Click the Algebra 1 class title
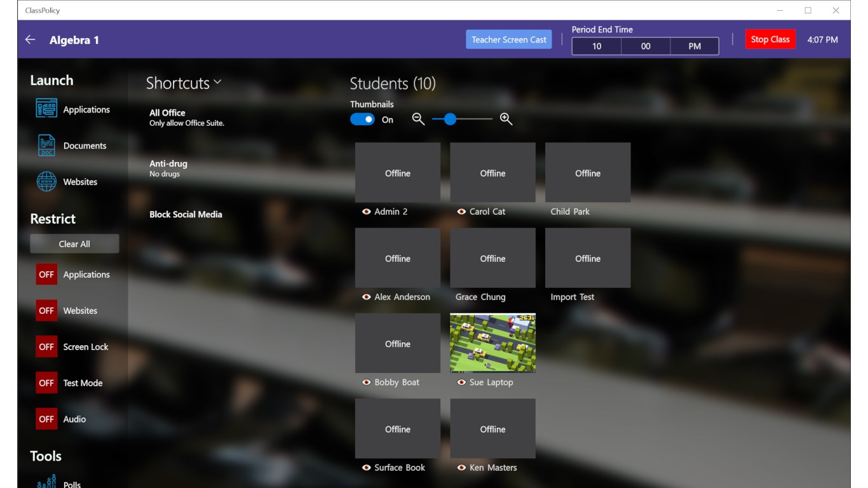 coord(74,40)
